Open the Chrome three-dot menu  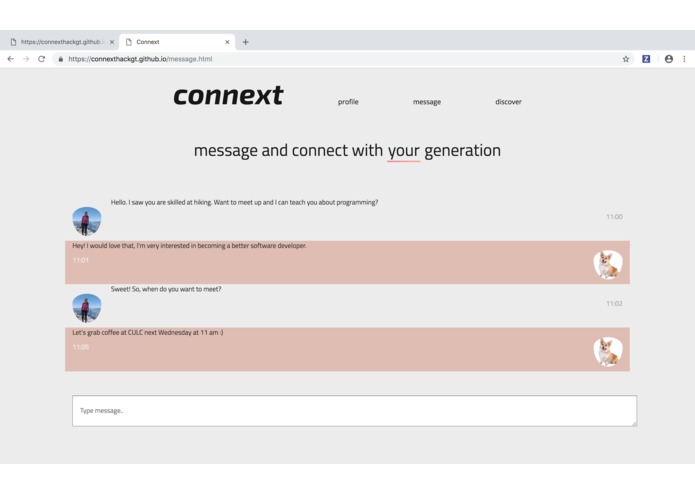tap(684, 59)
